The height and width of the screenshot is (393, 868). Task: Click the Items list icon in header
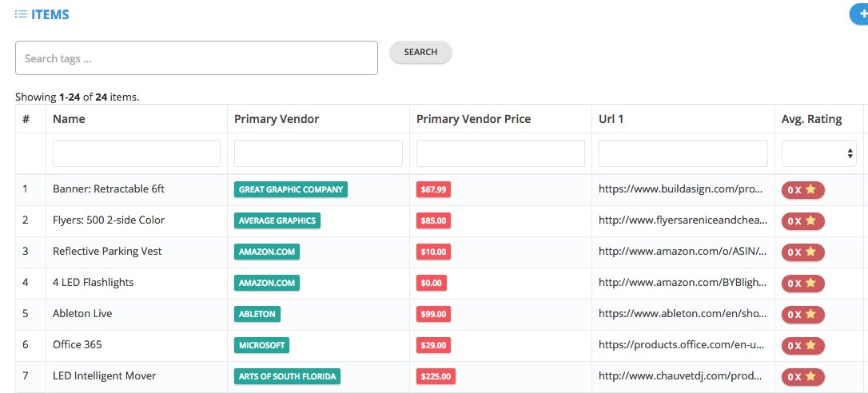pyautogui.click(x=21, y=14)
